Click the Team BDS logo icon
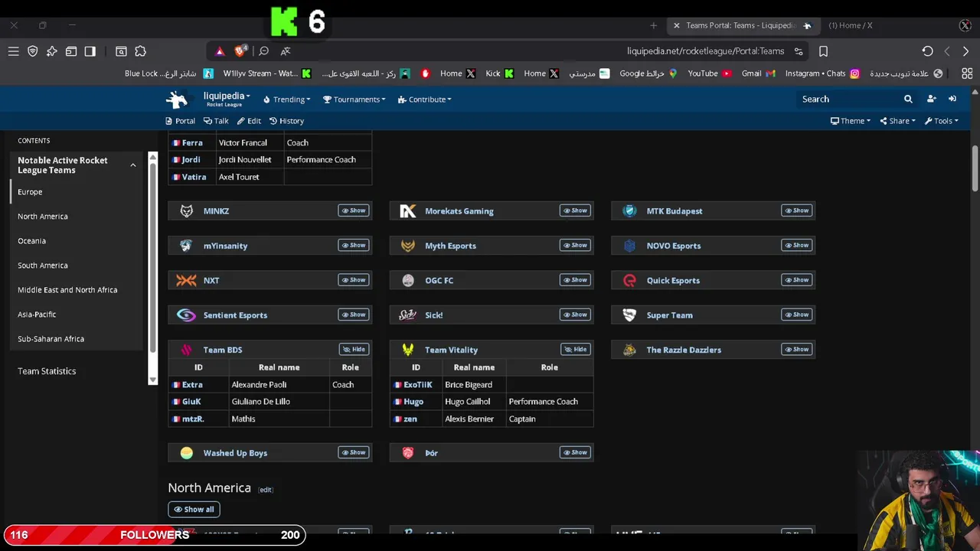This screenshot has height=551, width=980. tap(186, 350)
